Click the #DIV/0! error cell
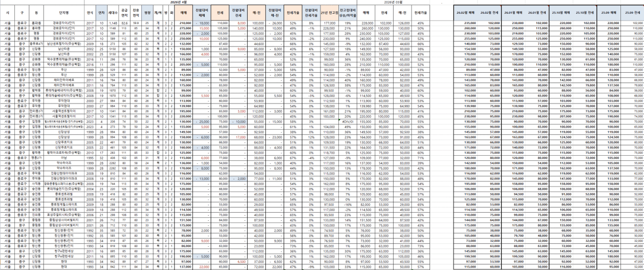 [x=348, y=121]
